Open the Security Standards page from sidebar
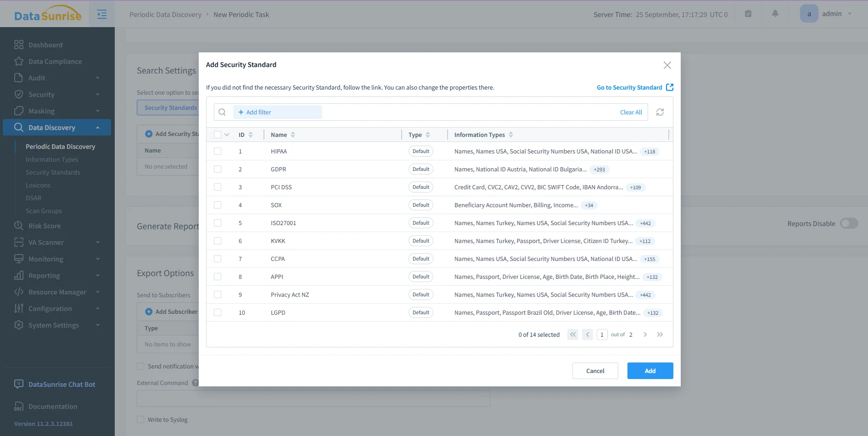Screen dimensions: 868x436 coord(53,172)
